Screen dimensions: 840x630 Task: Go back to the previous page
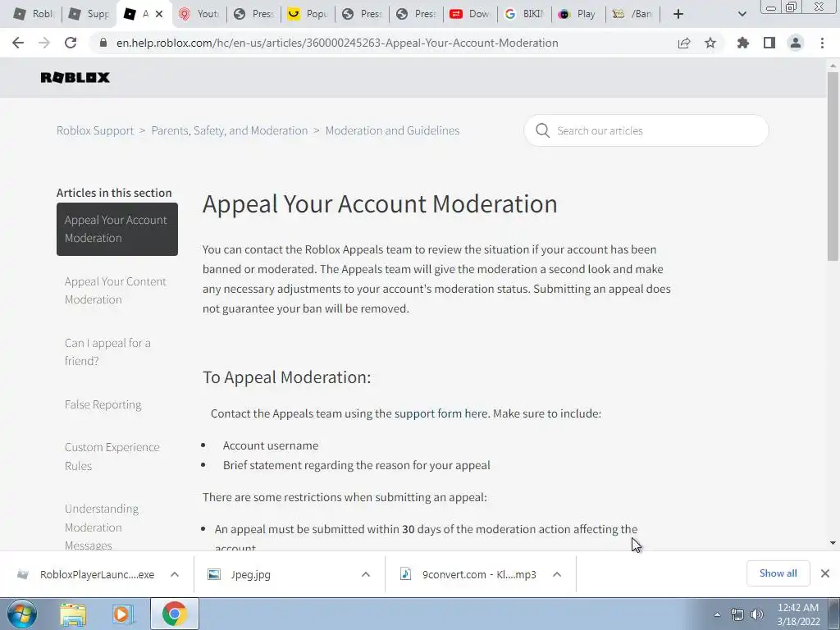(18, 43)
